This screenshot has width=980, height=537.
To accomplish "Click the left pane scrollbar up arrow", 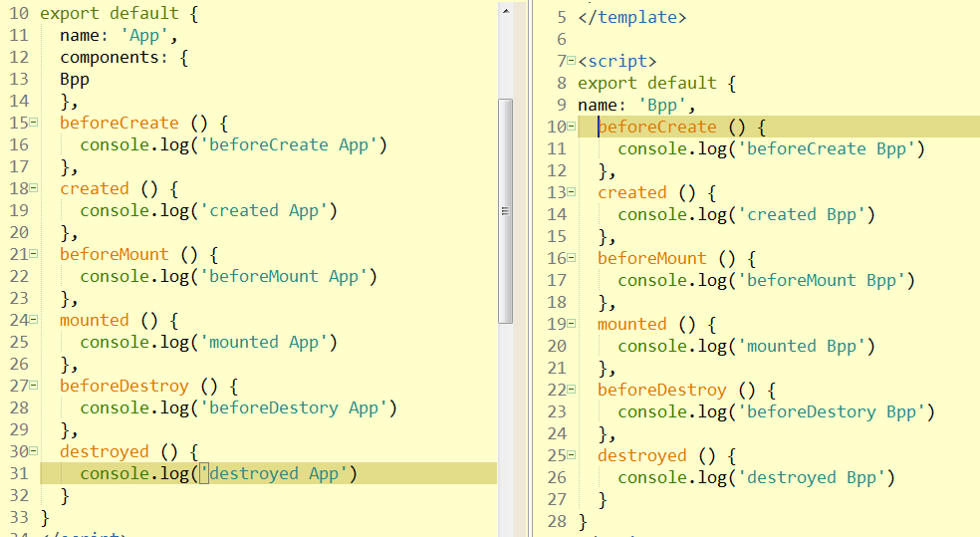I will click(x=506, y=11).
